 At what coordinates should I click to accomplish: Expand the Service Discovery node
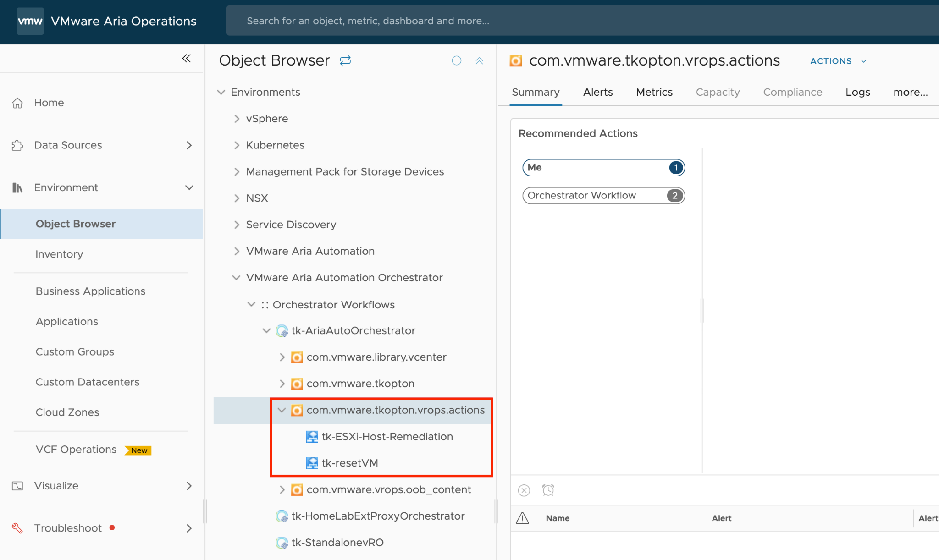(x=237, y=225)
